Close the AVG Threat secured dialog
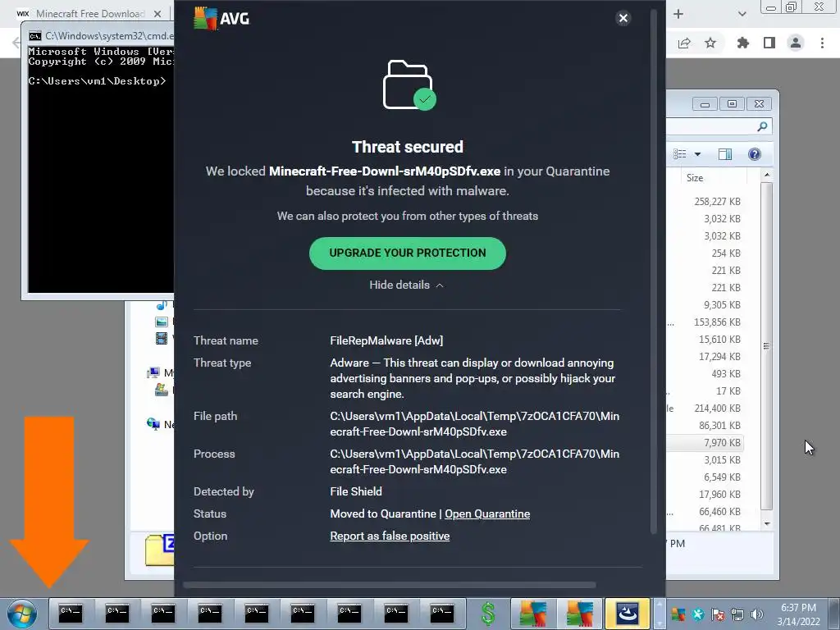The height and width of the screenshot is (630, 840). [x=623, y=18]
